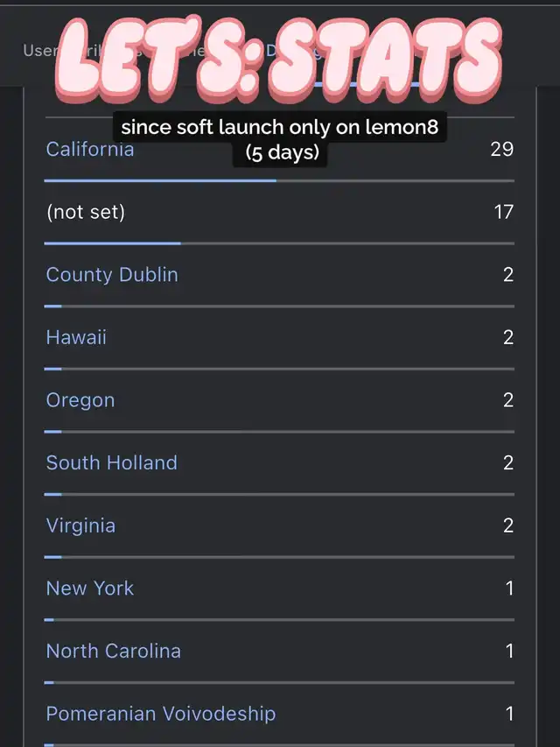Open the County Dublin link
This screenshot has height=747, width=560.
tap(112, 274)
